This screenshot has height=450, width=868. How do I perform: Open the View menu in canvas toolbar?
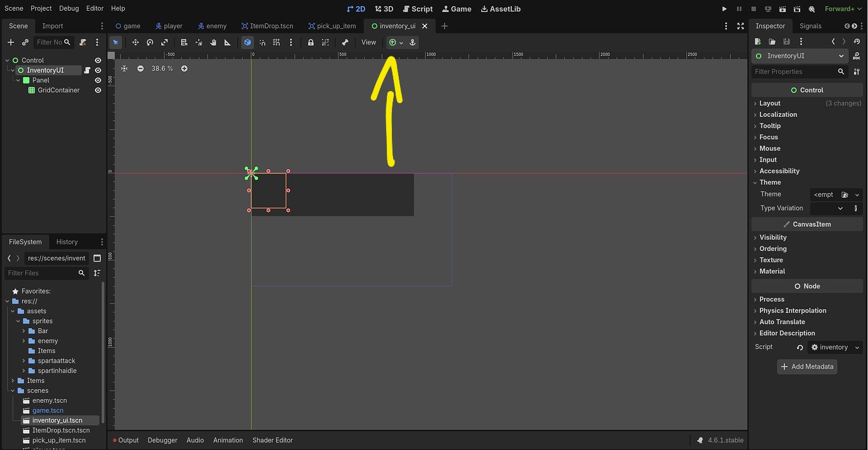click(x=369, y=42)
